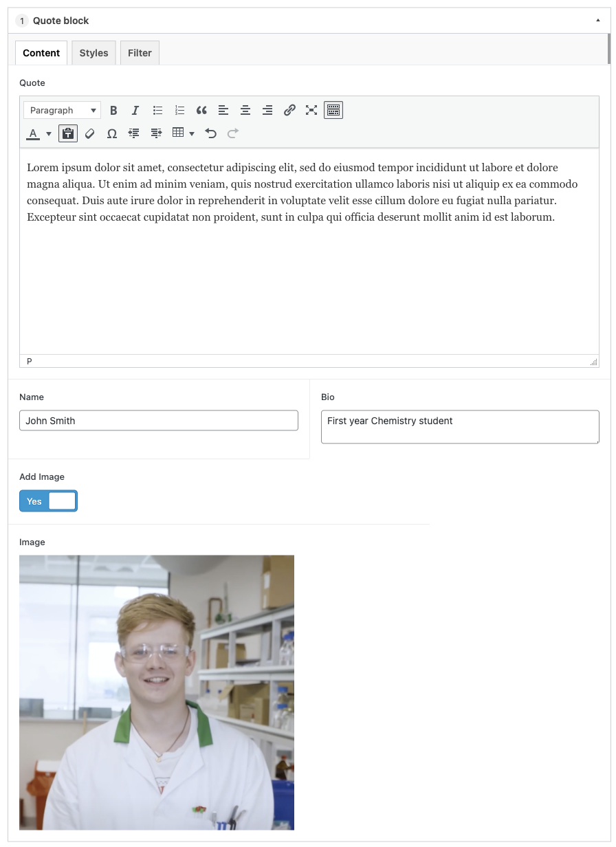The width and height of the screenshot is (616, 847).
Task: Insert a special character (Omega)
Action: 112,133
